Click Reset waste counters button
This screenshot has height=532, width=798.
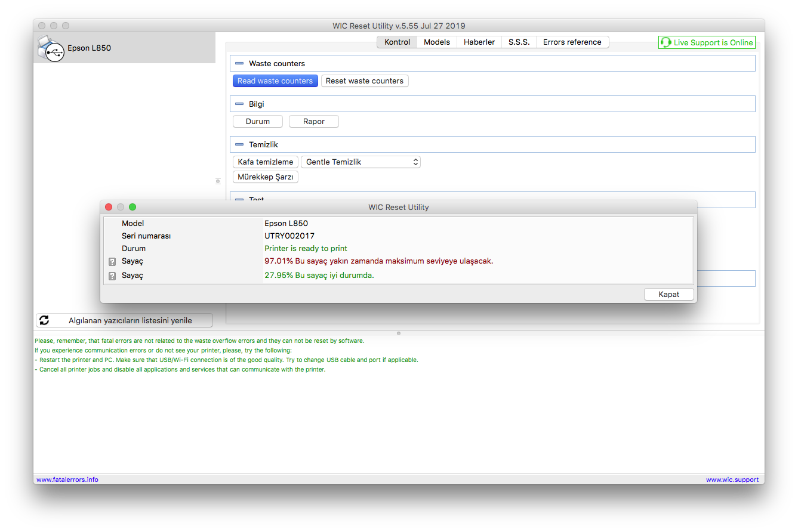[365, 81]
